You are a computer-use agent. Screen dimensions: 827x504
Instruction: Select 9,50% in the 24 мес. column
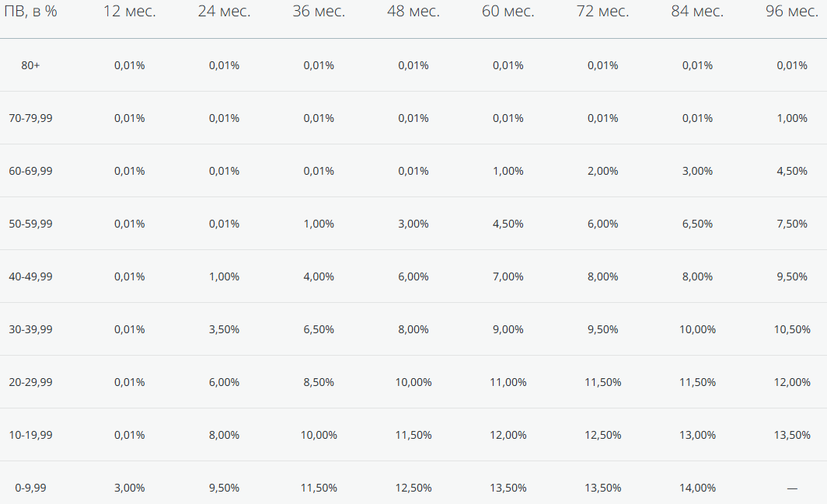(x=224, y=488)
